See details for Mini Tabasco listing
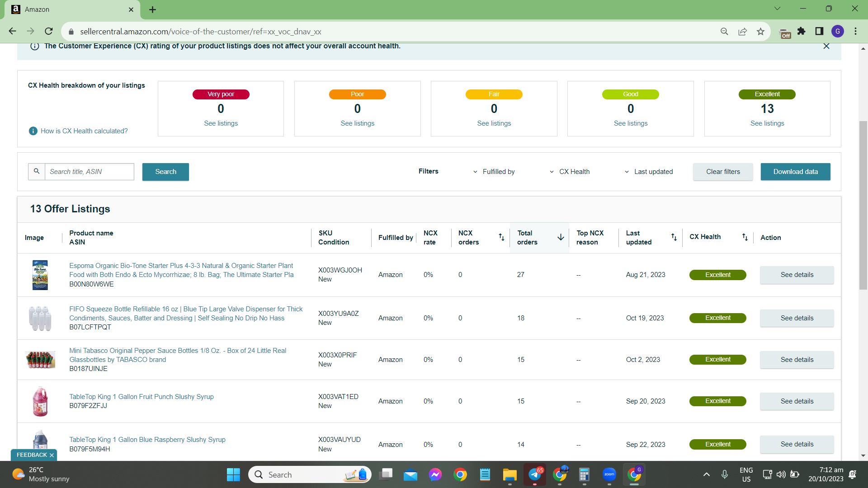Screen dimensions: 868x488 797,360
